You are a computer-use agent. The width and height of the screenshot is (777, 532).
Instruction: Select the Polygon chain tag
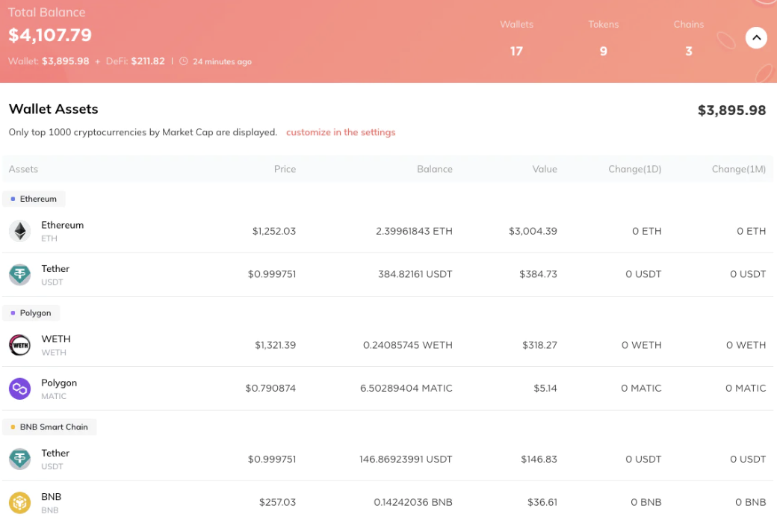31,313
